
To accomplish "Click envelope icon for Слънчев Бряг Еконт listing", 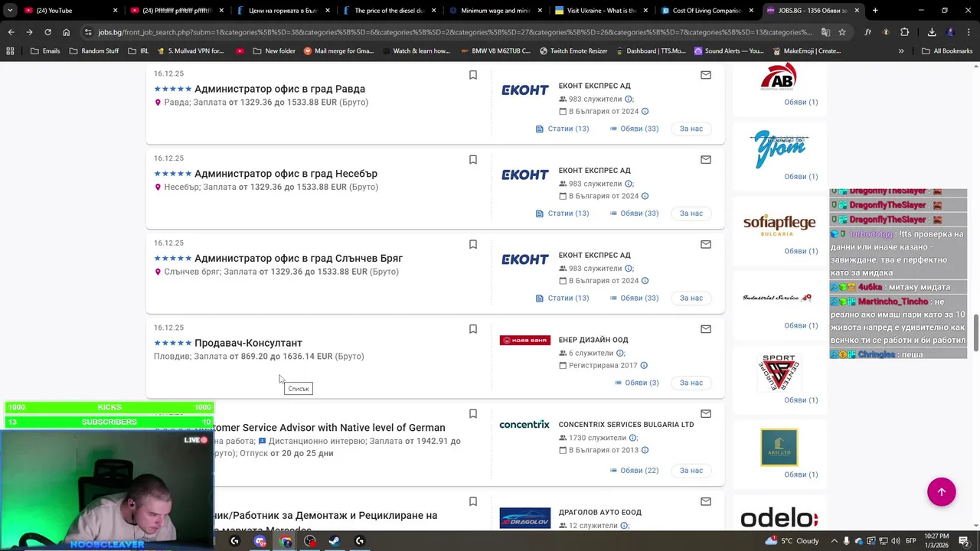I will coord(706,245).
